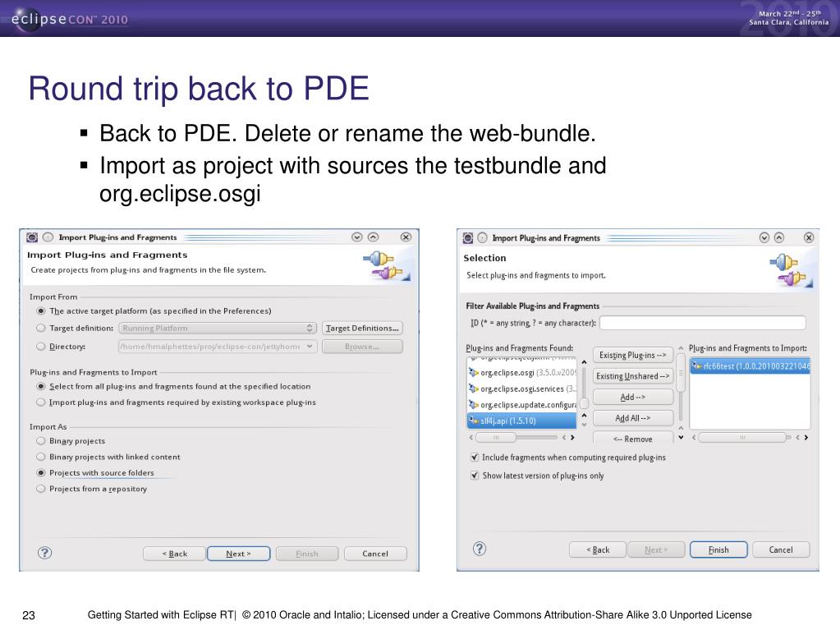Open the Running Platform target definition dropdown
Screen dimensions: 840x630
click(218, 328)
